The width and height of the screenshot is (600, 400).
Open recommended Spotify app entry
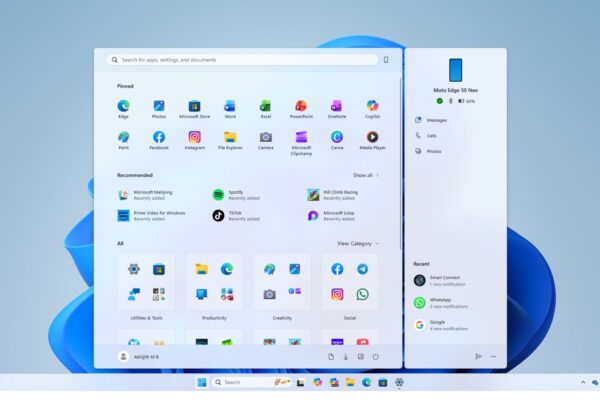tap(236, 195)
